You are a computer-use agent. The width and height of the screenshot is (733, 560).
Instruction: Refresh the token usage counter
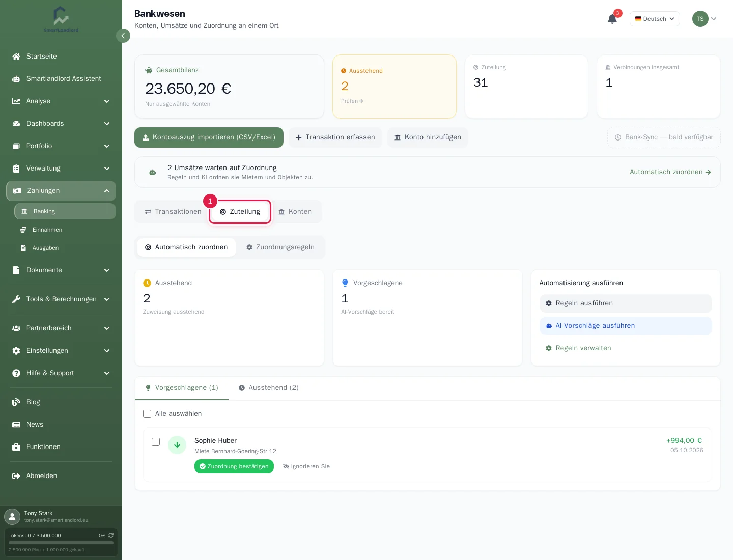coord(111,535)
